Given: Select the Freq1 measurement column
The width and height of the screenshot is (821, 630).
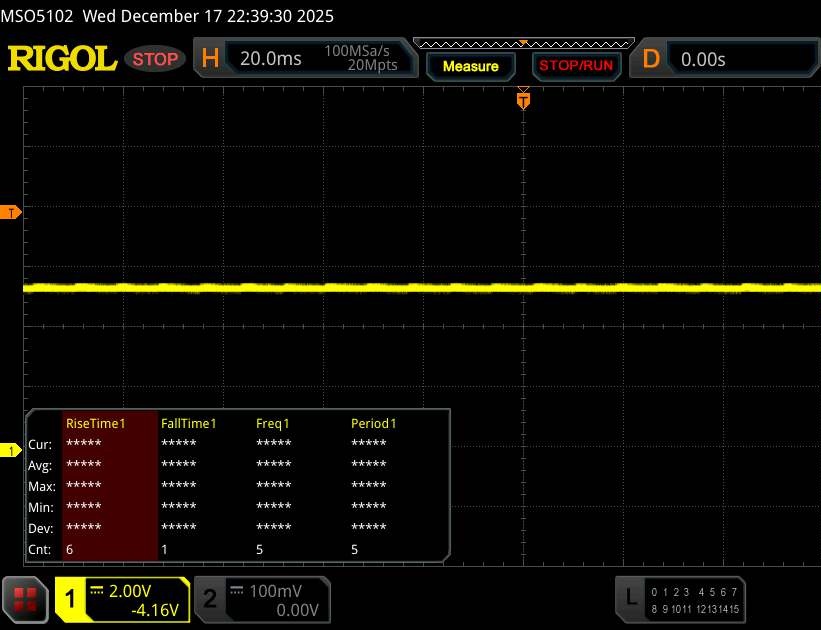Looking at the screenshot, I should [x=274, y=424].
